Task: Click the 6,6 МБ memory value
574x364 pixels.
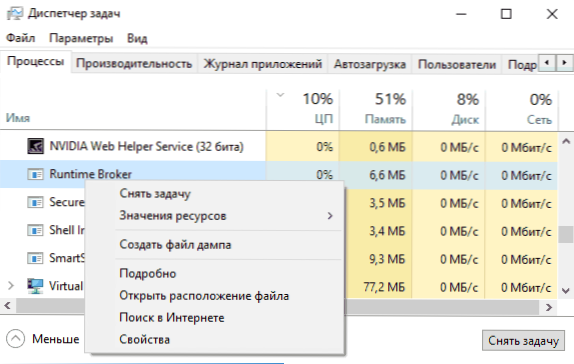Action: tap(387, 175)
